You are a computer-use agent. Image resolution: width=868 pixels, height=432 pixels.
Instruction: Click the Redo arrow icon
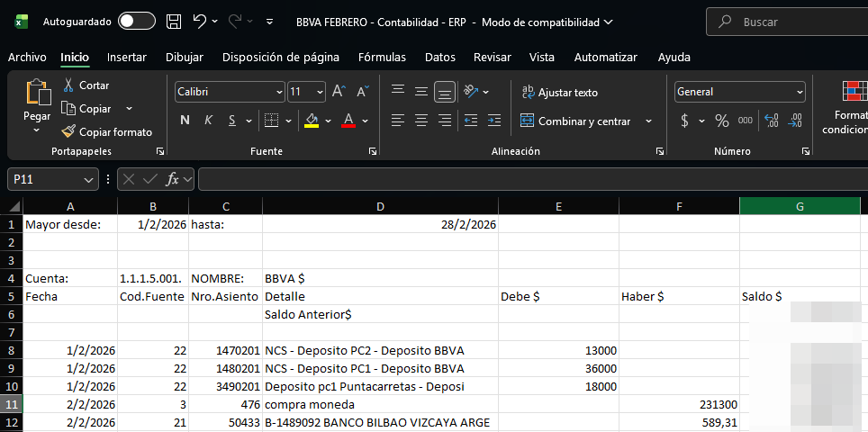coord(235,22)
